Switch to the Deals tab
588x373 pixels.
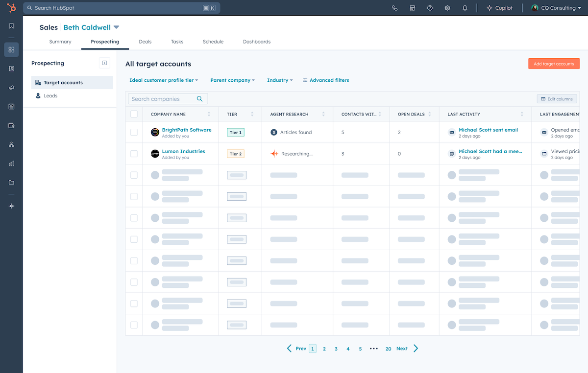145,42
